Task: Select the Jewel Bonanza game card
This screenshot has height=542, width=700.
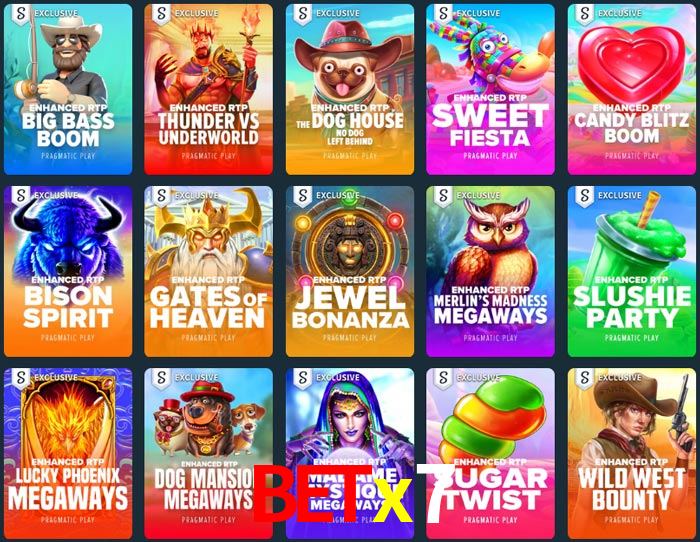Action: [350, 271]
